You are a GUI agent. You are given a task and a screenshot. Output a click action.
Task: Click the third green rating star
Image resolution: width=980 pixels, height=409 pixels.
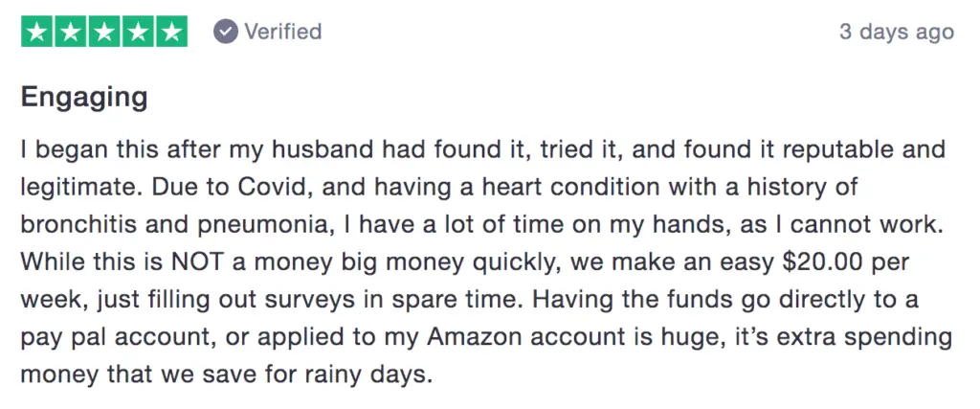(104, 32)
